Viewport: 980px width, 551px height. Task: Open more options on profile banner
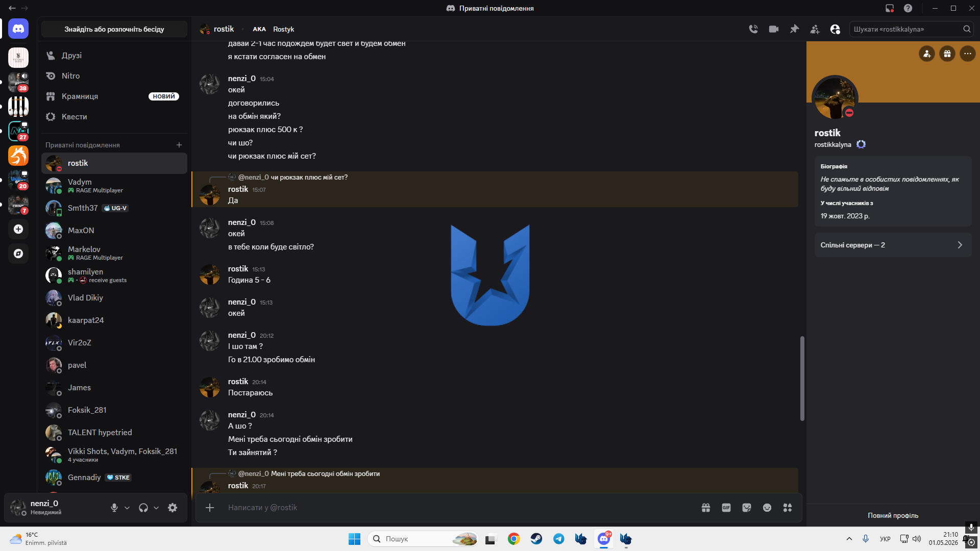coord(968,54)
